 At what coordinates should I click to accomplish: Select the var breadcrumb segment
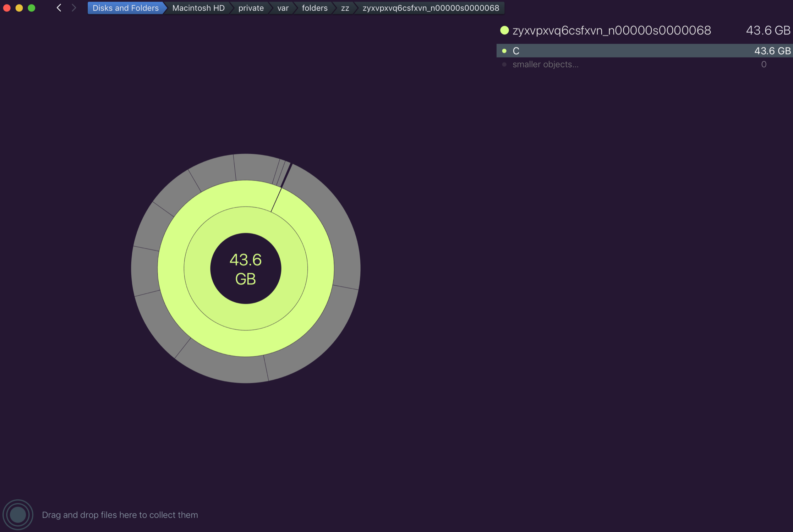pos(283,8)
